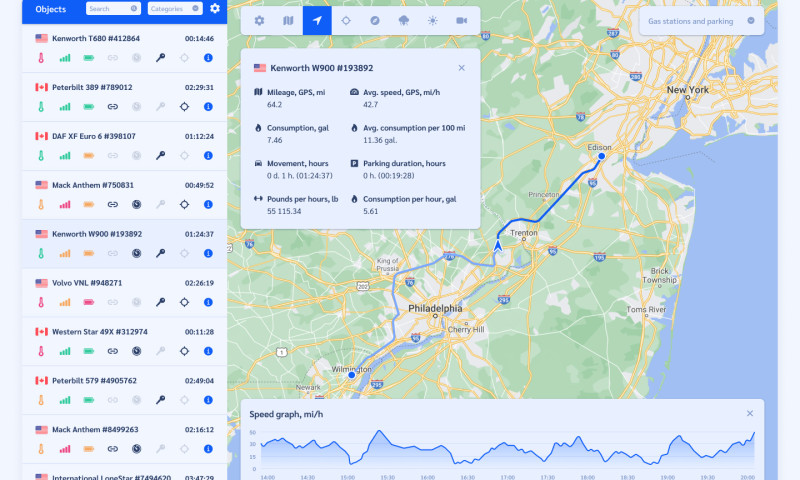Click link icon for Western Star 49X #312974

pyautogui.click(x=113, y=351)
